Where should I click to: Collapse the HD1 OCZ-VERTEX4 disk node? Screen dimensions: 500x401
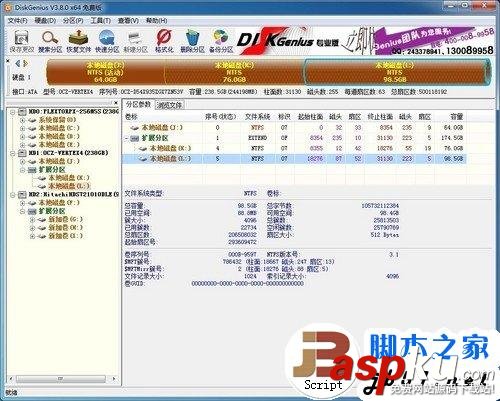click(x=13, y=153)
